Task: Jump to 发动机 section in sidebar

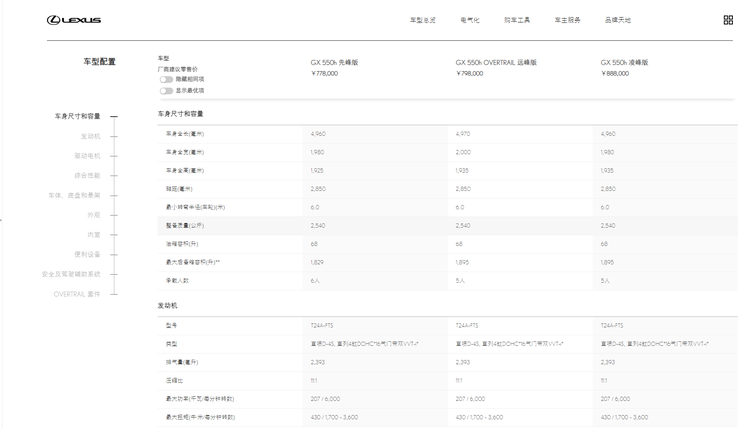Action: point(90,136)
